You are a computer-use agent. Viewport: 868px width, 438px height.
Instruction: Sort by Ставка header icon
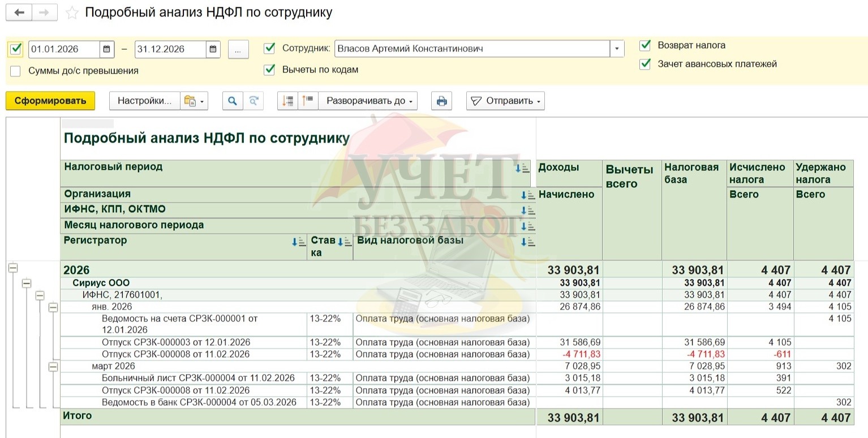tap(344, 242)
